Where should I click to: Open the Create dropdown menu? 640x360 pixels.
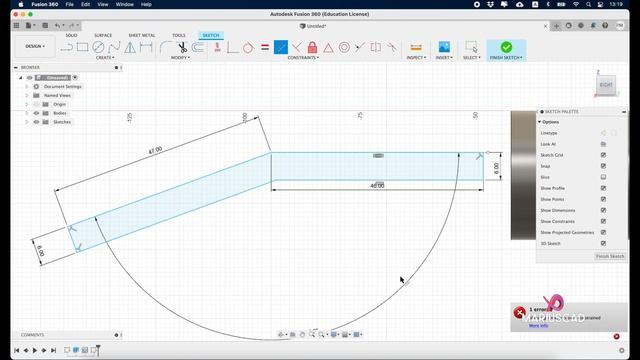pyautogui.click(x=105, y=58)
